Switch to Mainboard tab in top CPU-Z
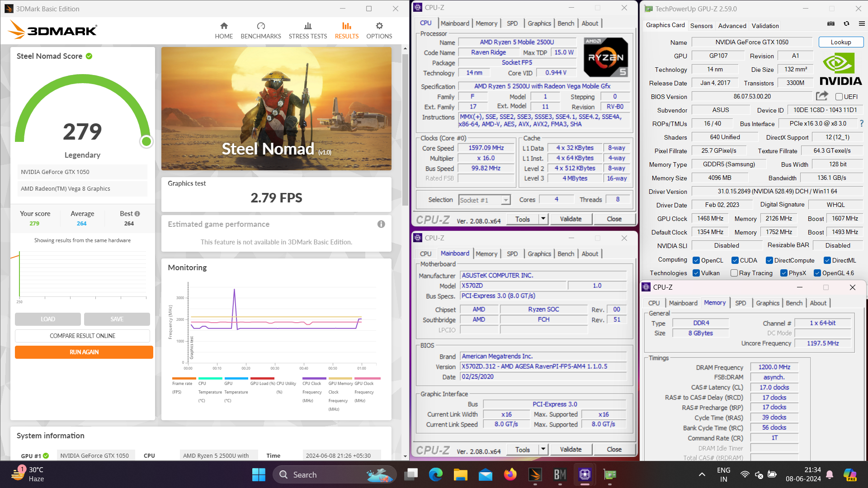 455,23
